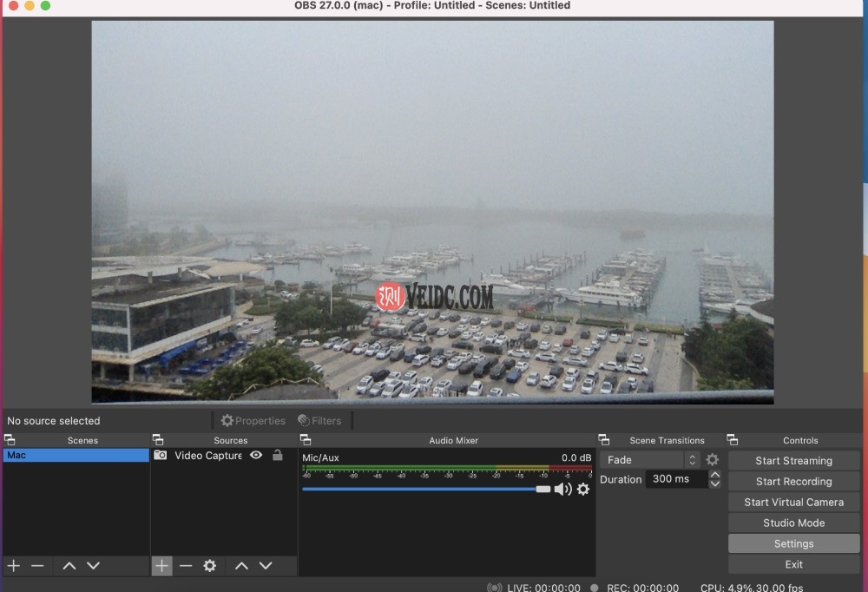Move source up with the up arrow icon

coord(241,565)
